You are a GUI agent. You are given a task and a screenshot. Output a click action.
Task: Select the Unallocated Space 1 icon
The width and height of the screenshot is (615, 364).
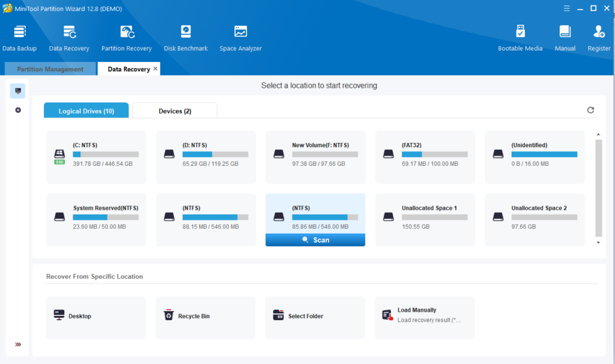(x=389, y=217)
